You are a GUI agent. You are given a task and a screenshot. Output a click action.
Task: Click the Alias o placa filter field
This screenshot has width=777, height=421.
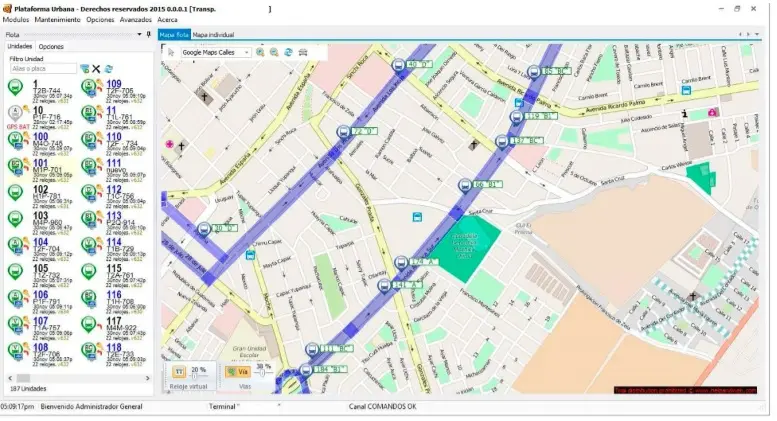click(x=44, y=69)
